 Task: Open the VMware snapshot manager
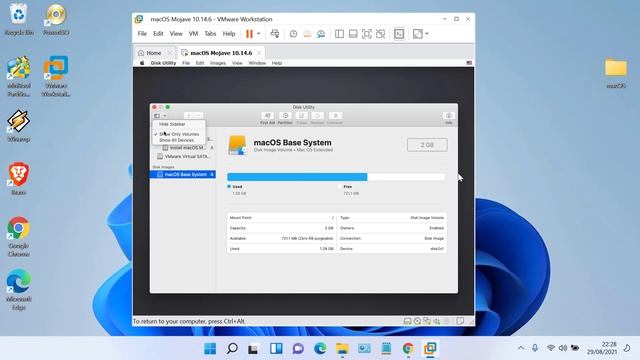coord(321,34)
